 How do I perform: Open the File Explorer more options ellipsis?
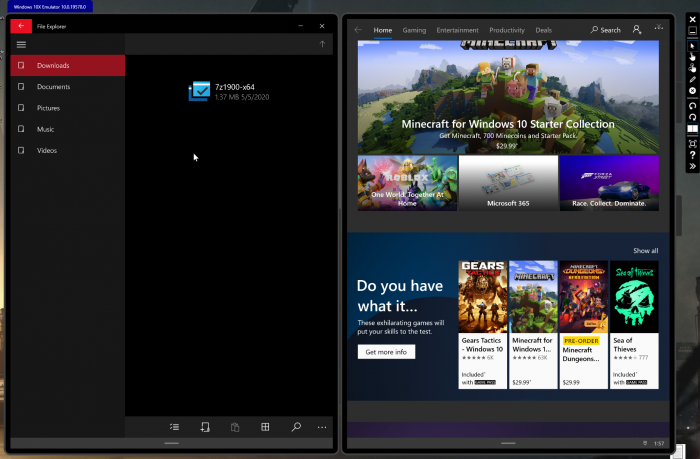[x=322, y=427]
